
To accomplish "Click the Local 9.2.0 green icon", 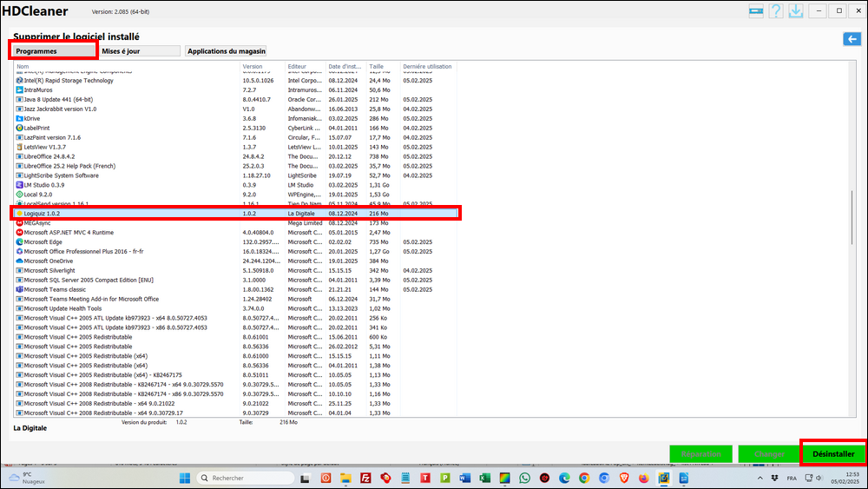I will (19, 195).
